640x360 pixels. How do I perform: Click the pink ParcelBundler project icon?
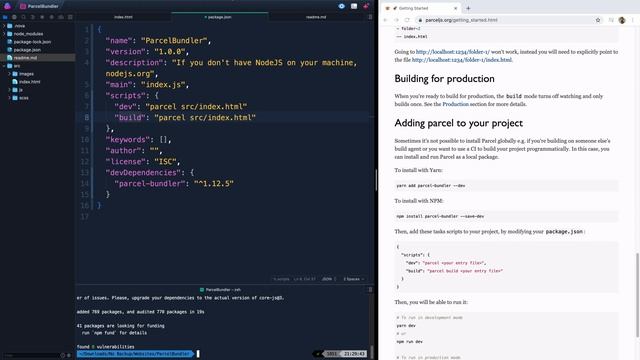(23, 6)
